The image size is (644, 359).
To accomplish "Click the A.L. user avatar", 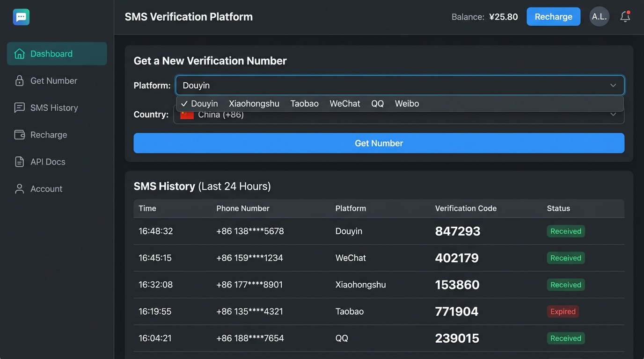I will [x=599, y=17].
